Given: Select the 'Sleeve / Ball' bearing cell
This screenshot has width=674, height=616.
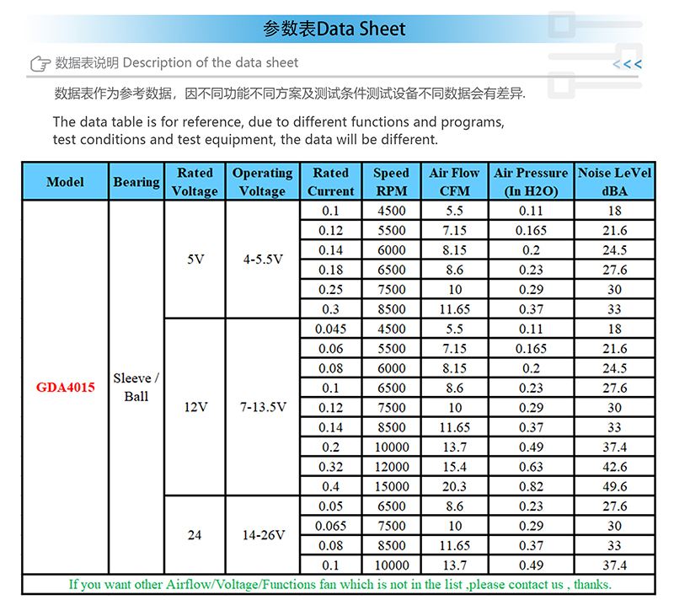Looking at the screenshot, I should tap(136, 387).
